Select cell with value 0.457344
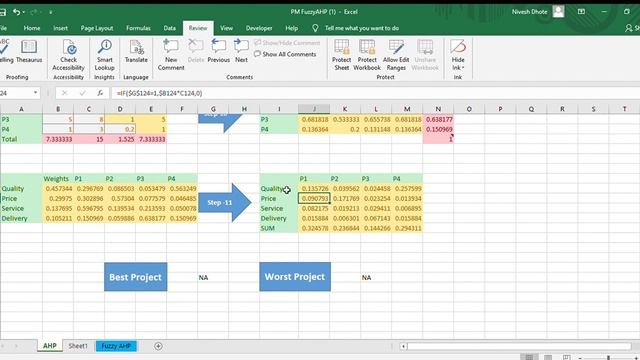The image size is (640, 360). (58, 189)
